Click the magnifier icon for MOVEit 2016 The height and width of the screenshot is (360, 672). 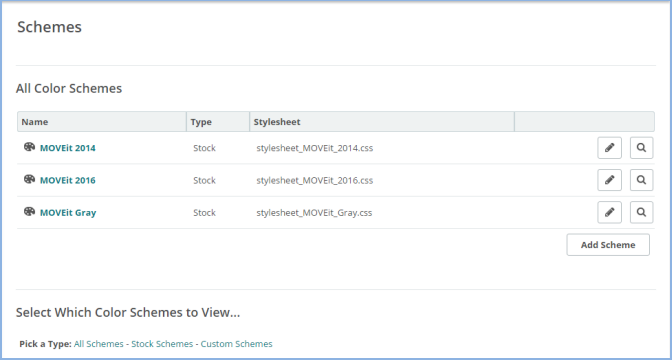[x=642, y=180]
